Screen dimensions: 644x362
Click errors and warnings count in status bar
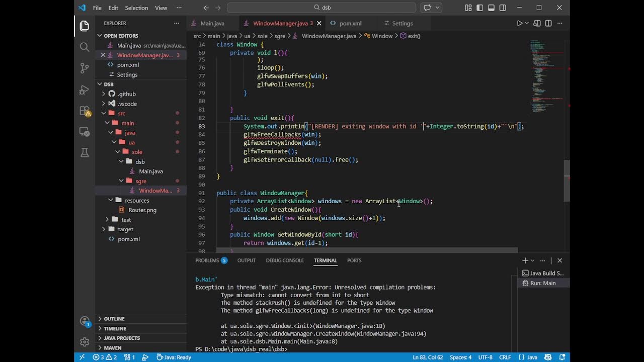tap(105, 357)
